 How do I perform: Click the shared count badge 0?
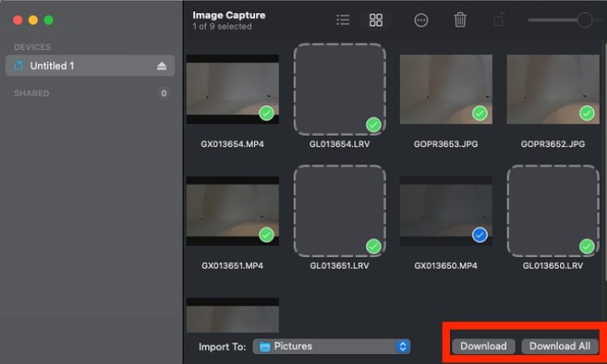[x=163, y=93]
